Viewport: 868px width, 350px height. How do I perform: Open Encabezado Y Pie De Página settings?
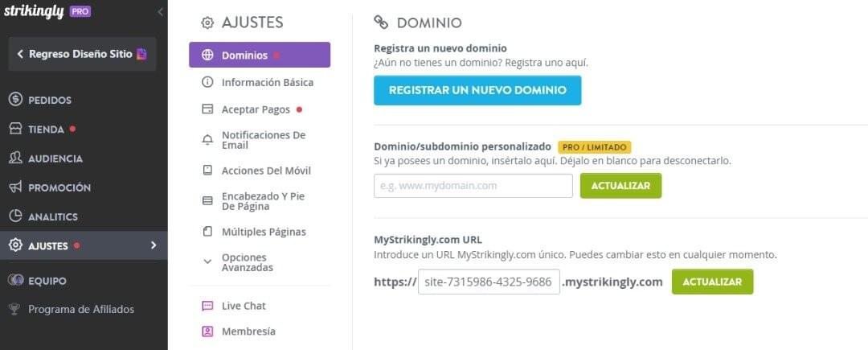pyautogui.click(x=264, y=201)
